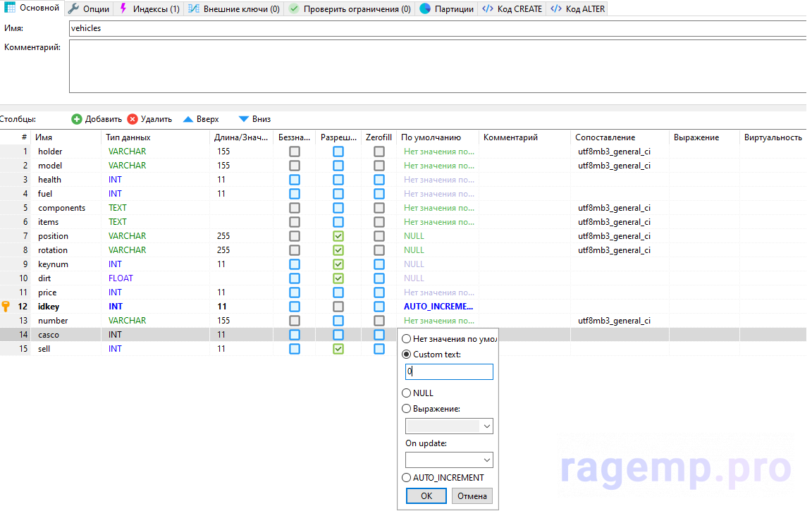Click AUTO_INCREME... default value of idkey
Viewport: 812px width, 511px height.
pos(438,307)
